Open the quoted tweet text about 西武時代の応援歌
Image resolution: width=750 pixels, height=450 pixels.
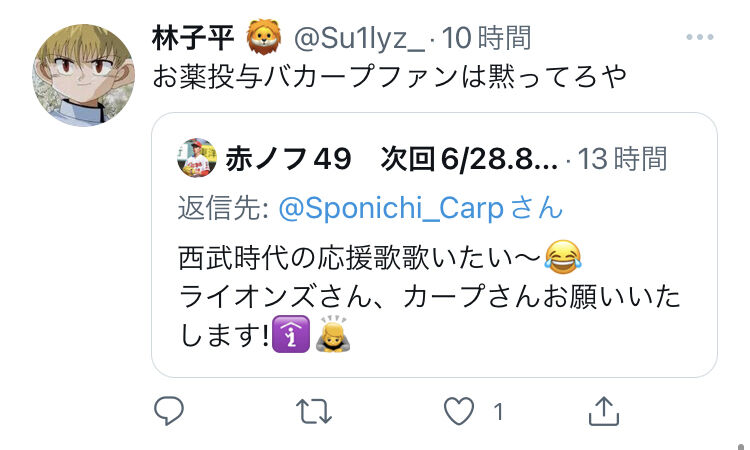429,296
